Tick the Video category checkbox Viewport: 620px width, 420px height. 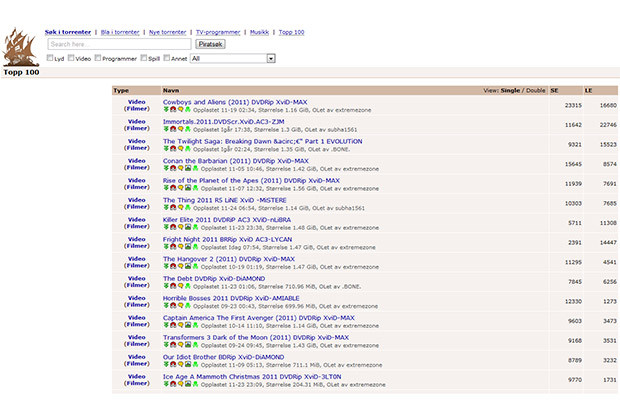tap(71, 58)
